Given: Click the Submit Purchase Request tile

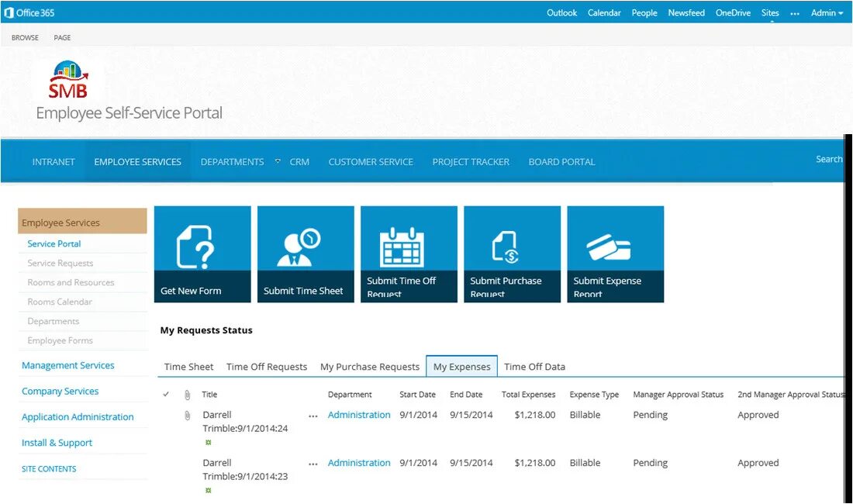Looking at the screenshot, I should click(x=513, y=254).
